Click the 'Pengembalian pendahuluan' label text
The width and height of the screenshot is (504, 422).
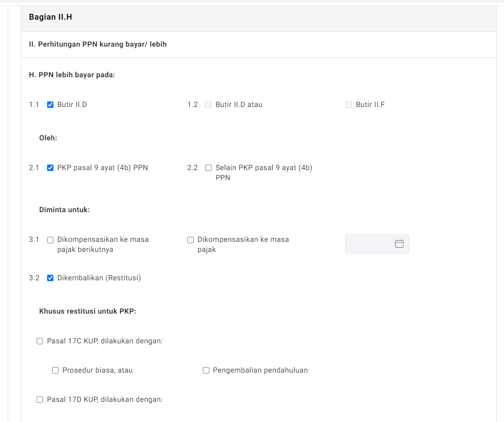(x=260, y=370)
